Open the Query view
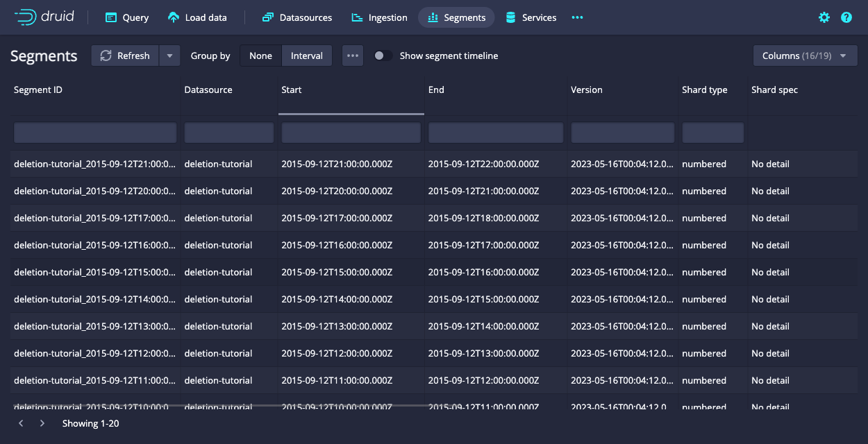Screen dimensions: 868x444 coord(127,17)
